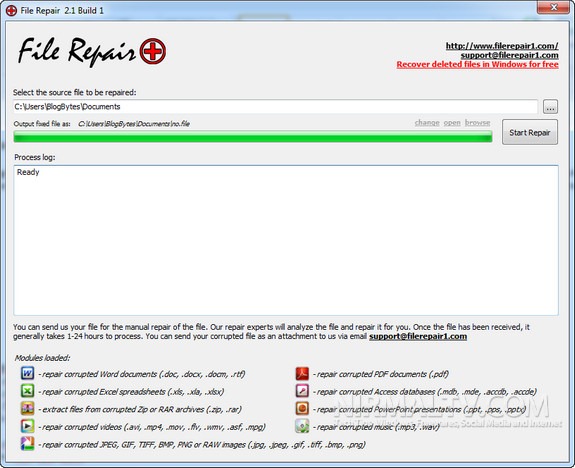Click the red cross File Repair logo
Image resolution: width=575 pixels, height=468 pixels.
point(153,51)
